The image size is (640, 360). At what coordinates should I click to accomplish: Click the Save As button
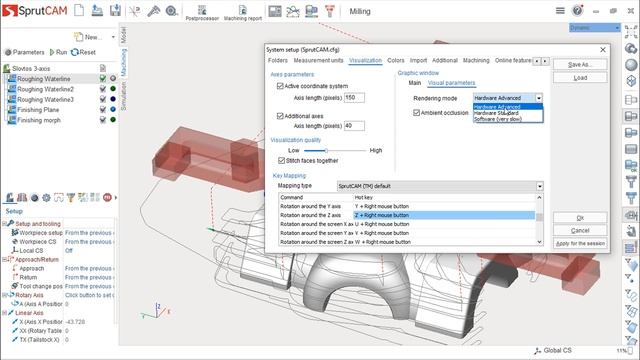[580, 64]
